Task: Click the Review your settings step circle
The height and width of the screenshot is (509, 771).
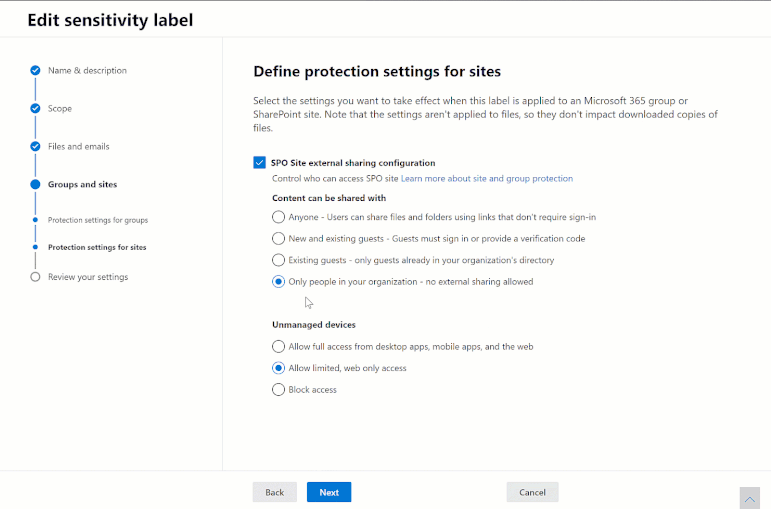Action: coord(35,277)
